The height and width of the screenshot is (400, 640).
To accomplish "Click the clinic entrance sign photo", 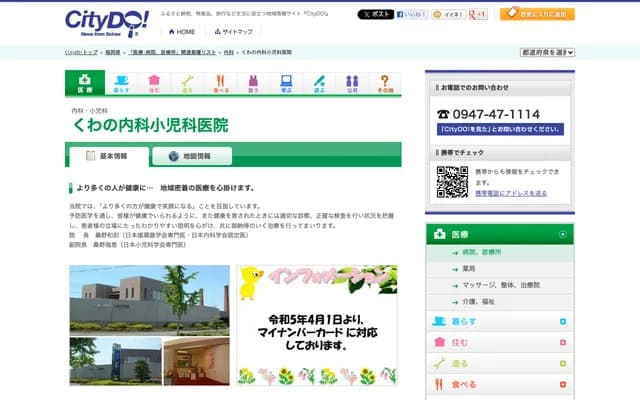I will 116,361.
